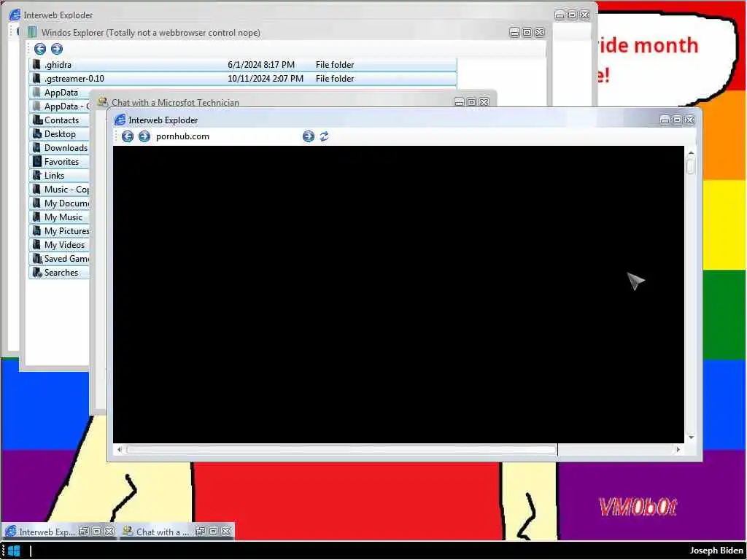The image size is (747, 560).
Task: Select the Links folder icon
Action: tap(36, 175)
